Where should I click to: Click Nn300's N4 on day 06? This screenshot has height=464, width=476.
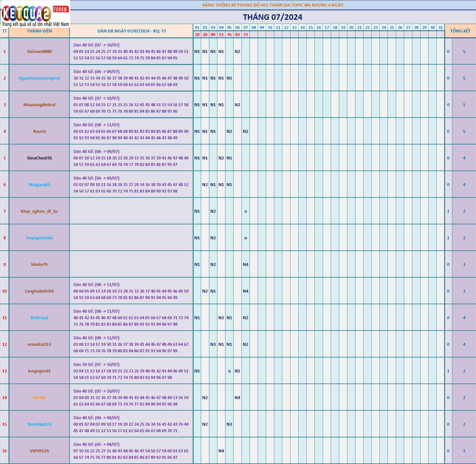click(238, 397)
